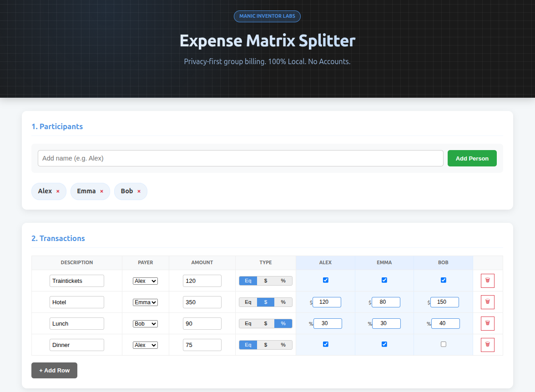Screen dimensions: 535x392
Task: Remove Bob from the participants list
Action: (139, 191)
